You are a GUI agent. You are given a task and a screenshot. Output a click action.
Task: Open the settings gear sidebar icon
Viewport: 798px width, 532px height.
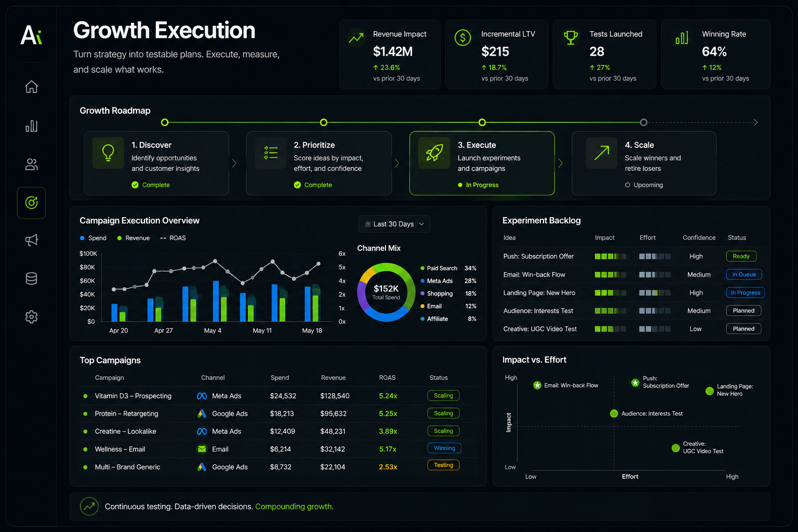[x=31, y=317]
